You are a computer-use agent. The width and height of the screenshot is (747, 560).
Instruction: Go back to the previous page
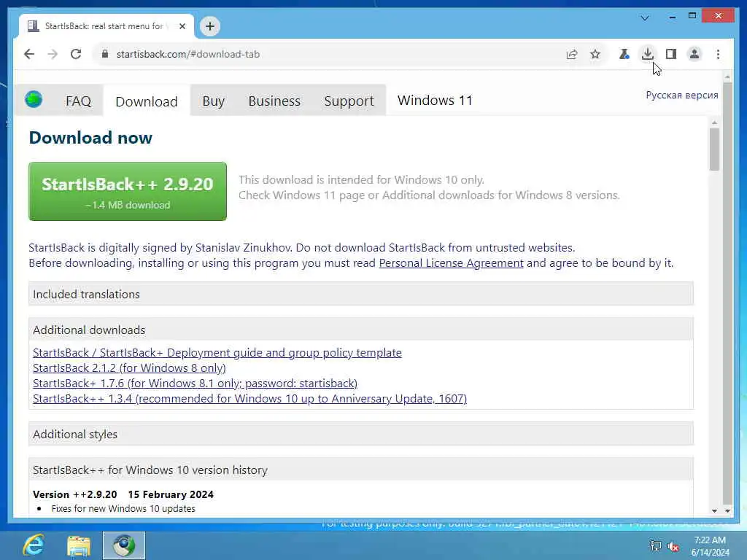coord(29,54)
